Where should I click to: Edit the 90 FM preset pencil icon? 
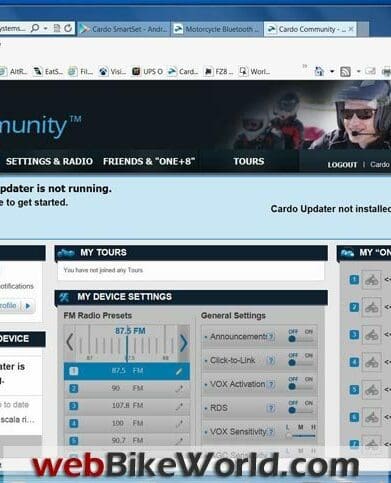tap(179, 389)
